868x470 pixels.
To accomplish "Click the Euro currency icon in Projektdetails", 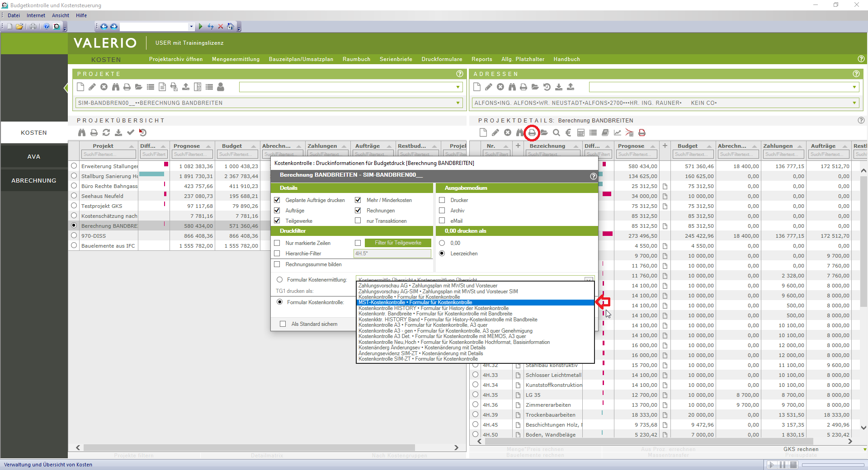I will [x=568, y=133].
